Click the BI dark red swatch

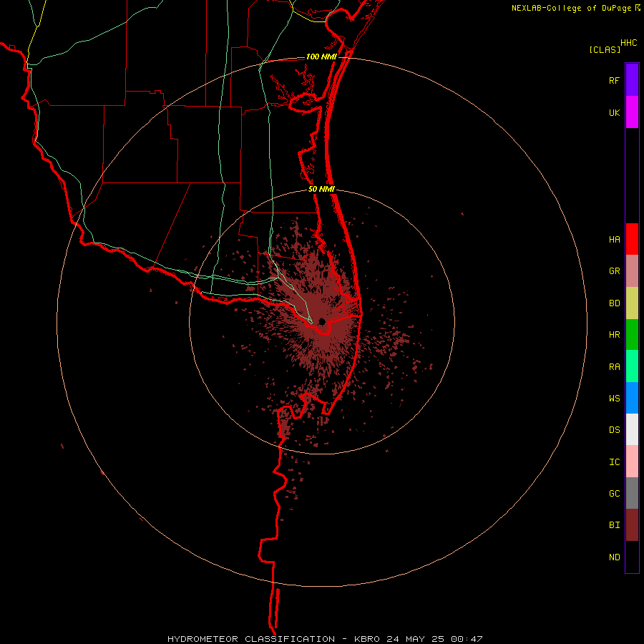(x=632, y=525)
